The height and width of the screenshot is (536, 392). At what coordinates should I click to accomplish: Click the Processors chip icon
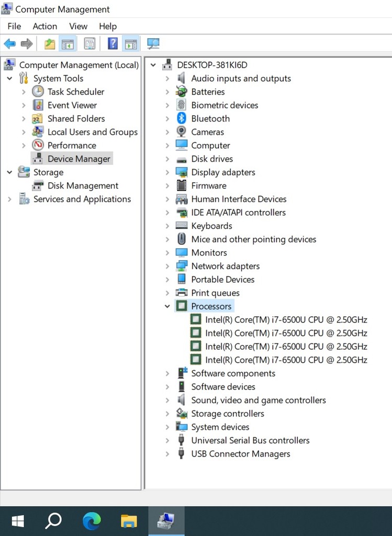coord(182,306)
